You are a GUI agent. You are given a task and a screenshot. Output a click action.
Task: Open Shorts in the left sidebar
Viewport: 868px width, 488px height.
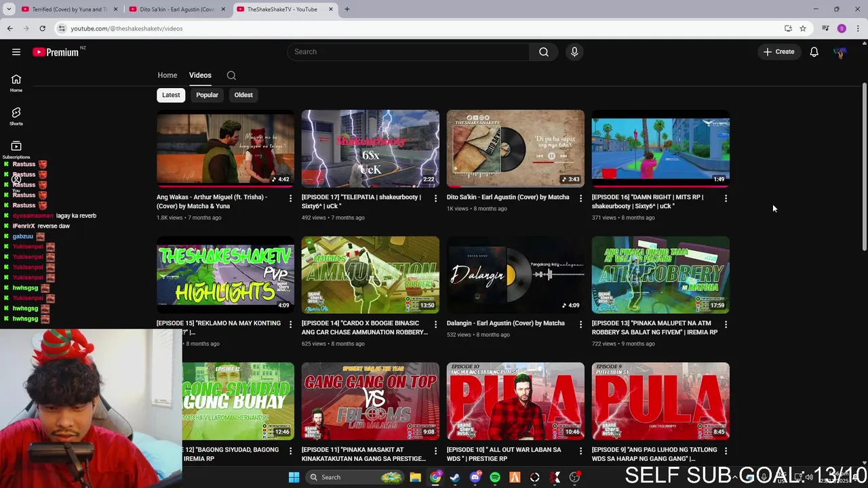click(16, 117)
